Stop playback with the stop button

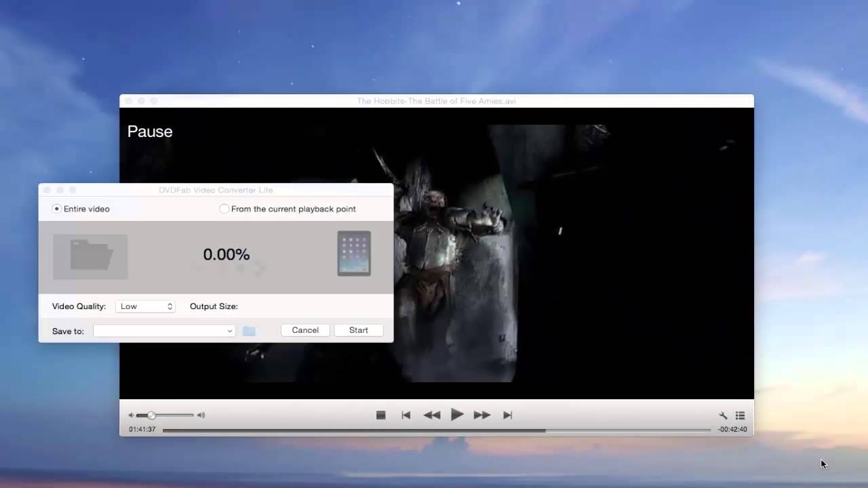pos(381,415)
